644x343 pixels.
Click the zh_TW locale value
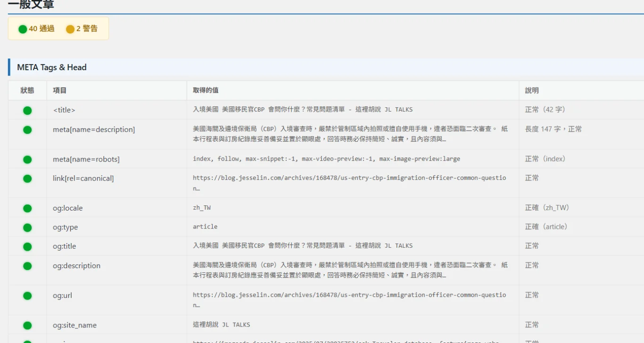coord(202,207)
